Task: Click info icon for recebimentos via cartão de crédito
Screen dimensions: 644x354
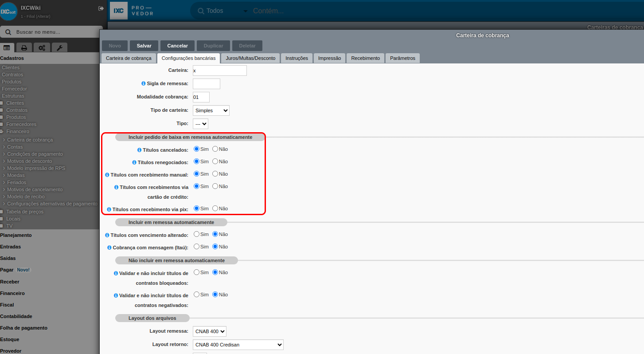Action: (116, 187)
